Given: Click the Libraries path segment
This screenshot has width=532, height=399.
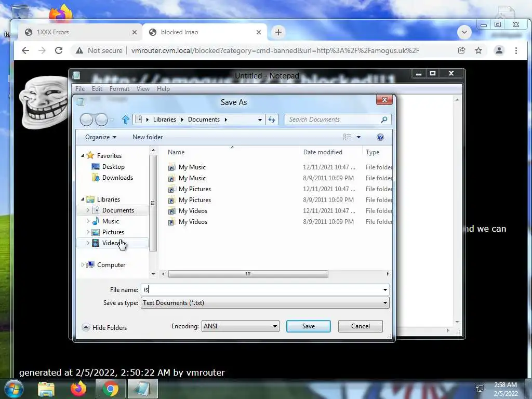Looking at the screenshot, I should pos(165,119).
